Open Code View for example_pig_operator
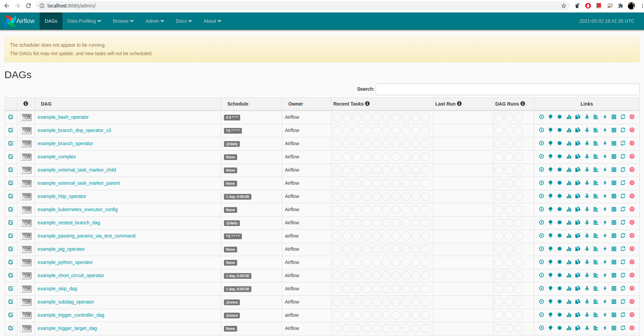This screenshot has height=336, width=644. [605, 249]
